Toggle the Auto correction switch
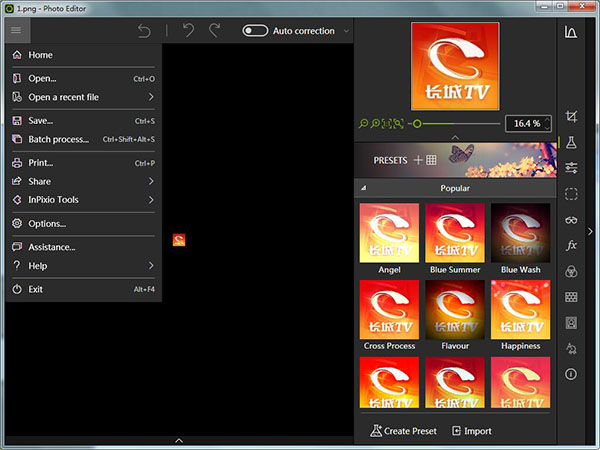The image size is (600, 450). (x=255, y=31)
